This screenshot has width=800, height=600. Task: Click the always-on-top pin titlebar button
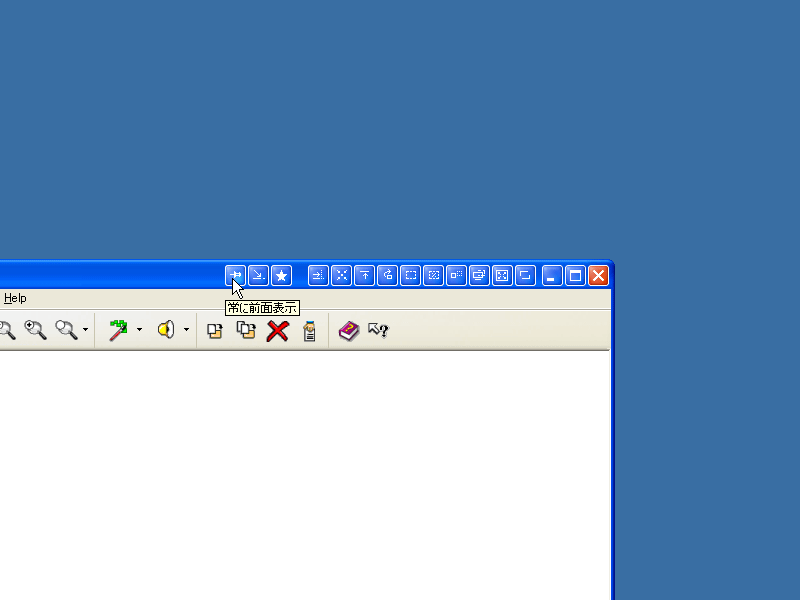[x=235, y=276]
